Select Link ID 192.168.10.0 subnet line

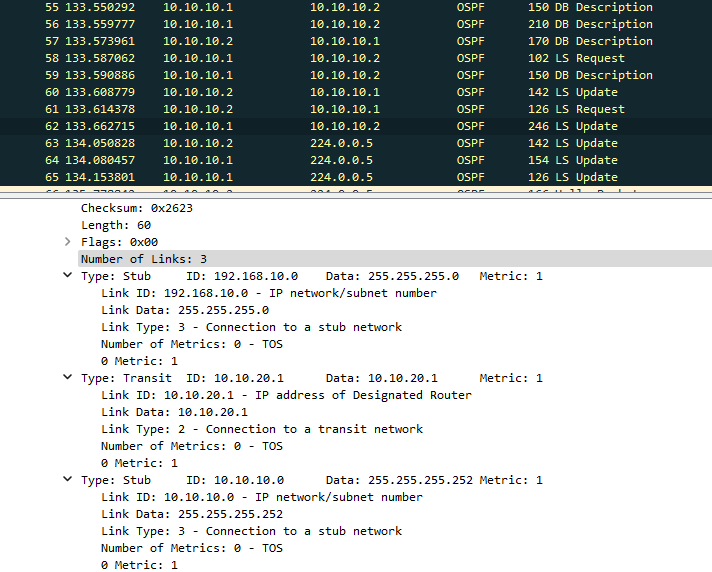click(x=268, y=293)
